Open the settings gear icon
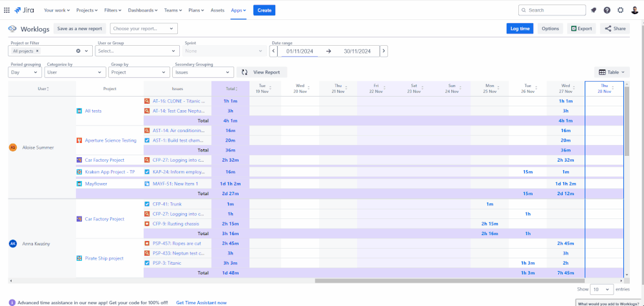The width and height of the screenshot is (644, 306). (x=621, y=10)
